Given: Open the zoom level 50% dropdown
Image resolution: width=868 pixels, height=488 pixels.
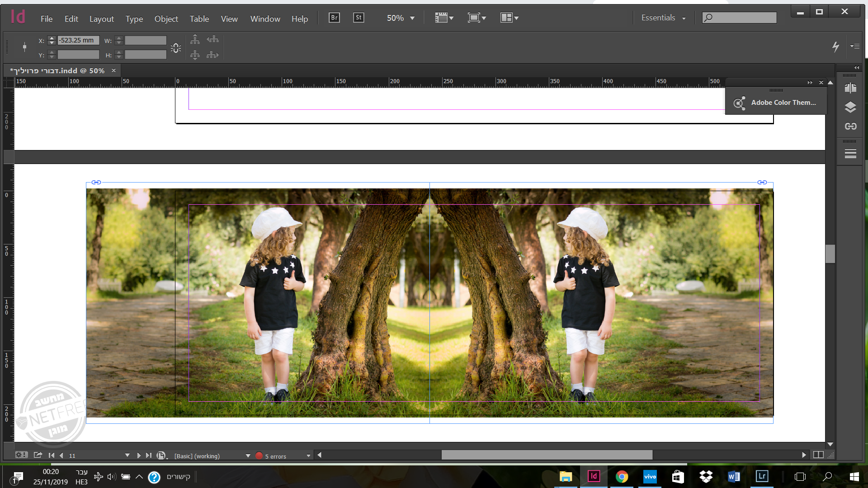Looking at the screenshot, I should [x=412, y=19].
